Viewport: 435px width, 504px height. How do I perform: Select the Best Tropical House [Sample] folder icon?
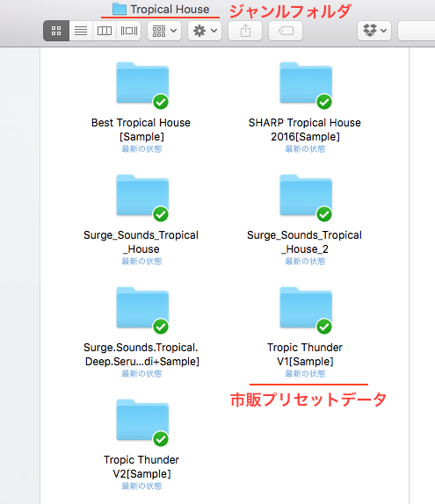coord(142,83)
